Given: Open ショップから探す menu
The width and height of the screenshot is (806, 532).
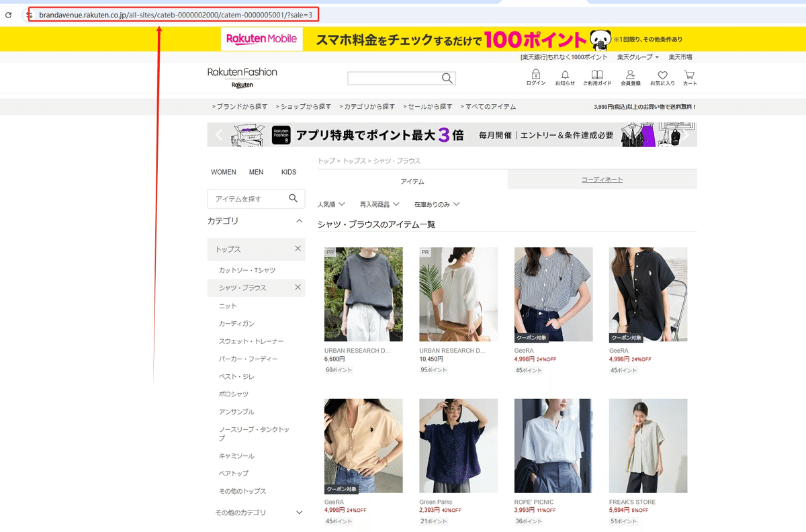Looking at the screenshot, I should click(x=304, y=107).
